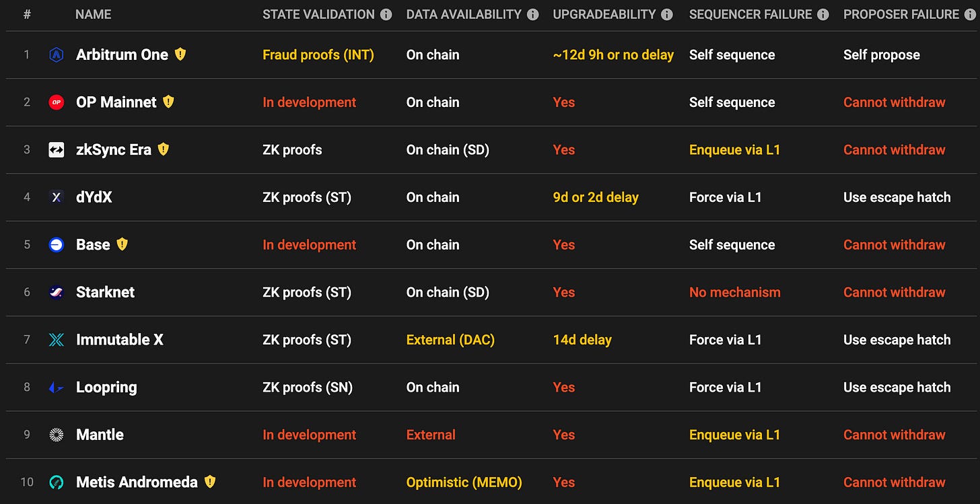Viewport: 980px width, 504px height.
Task: Click '14d delay' in the Immutable X row
Action: tap(582, 340)
